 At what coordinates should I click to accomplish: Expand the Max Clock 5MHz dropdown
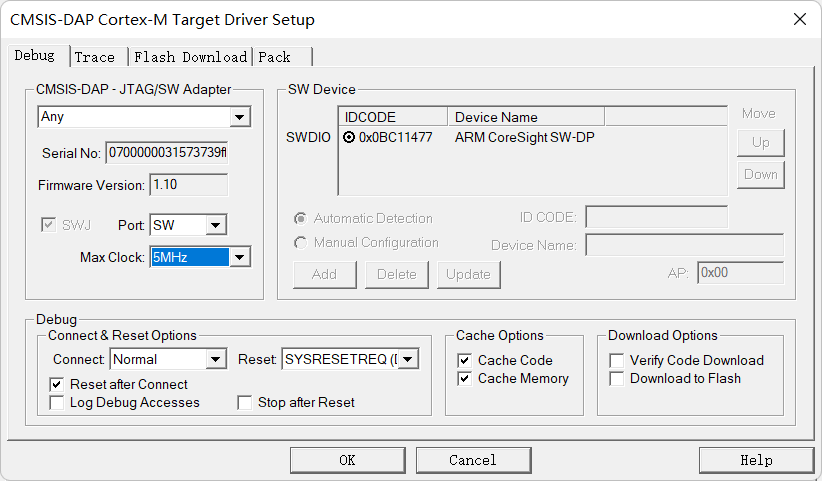tap(240, 257)
